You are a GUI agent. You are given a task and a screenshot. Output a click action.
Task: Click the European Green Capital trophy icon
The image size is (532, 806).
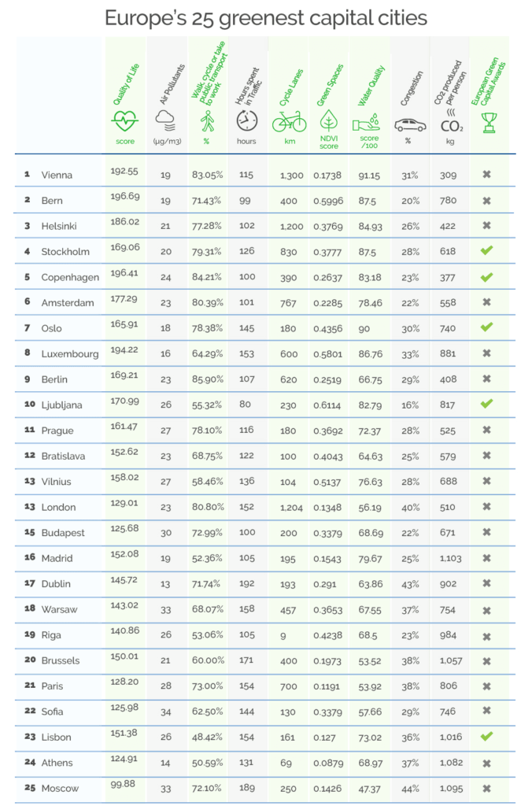[489, 123]
